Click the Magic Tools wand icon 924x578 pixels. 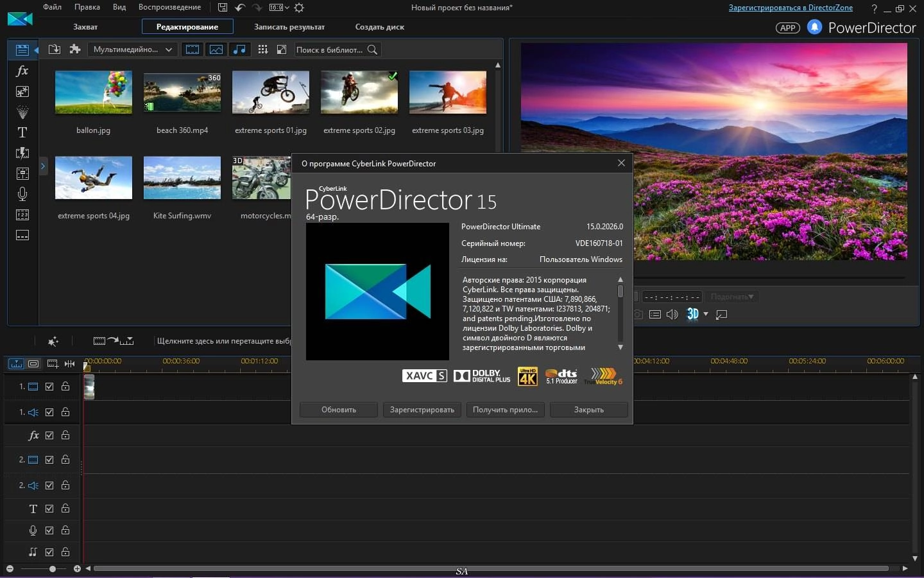pos(53,341)
